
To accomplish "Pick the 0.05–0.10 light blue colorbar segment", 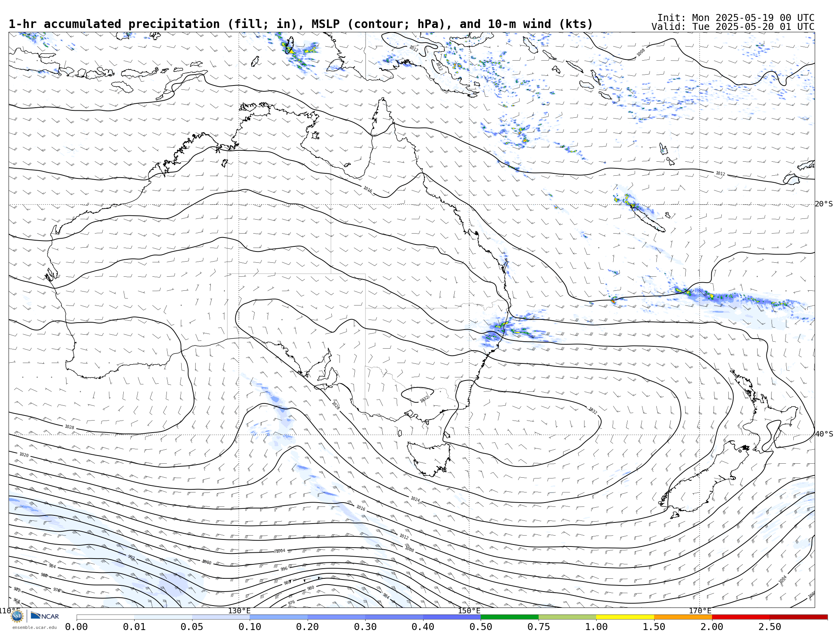I will [x=221, y=617].
